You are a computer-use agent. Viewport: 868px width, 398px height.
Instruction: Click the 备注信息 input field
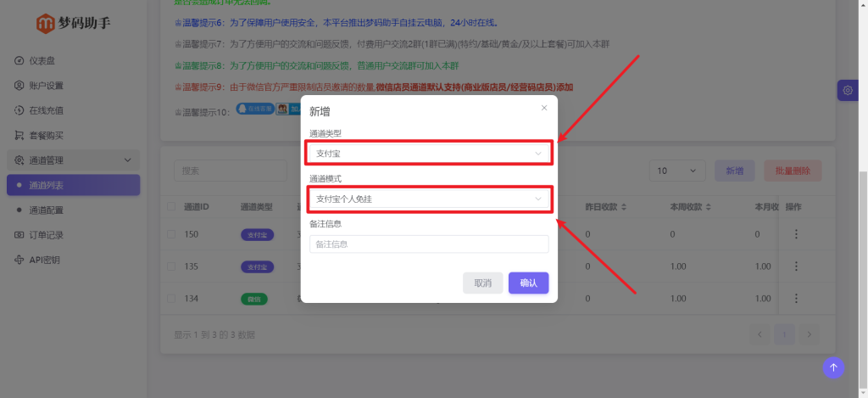(x=428, y=244)
